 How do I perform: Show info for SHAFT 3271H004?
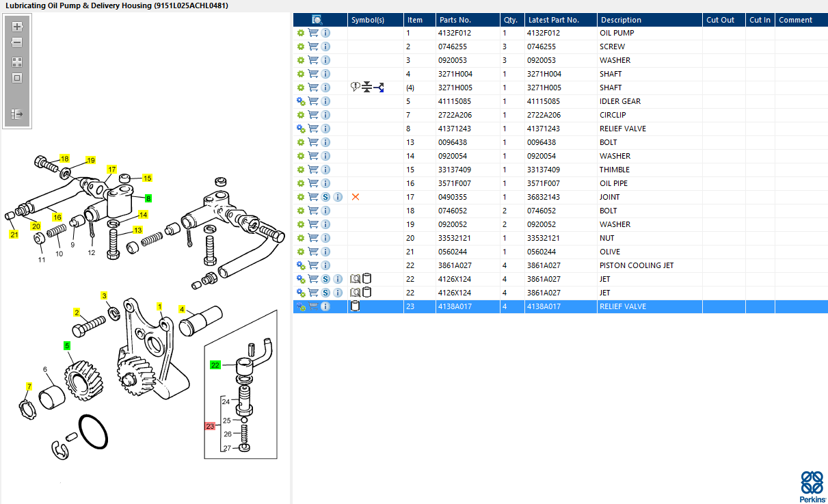(x=325, y=74)
